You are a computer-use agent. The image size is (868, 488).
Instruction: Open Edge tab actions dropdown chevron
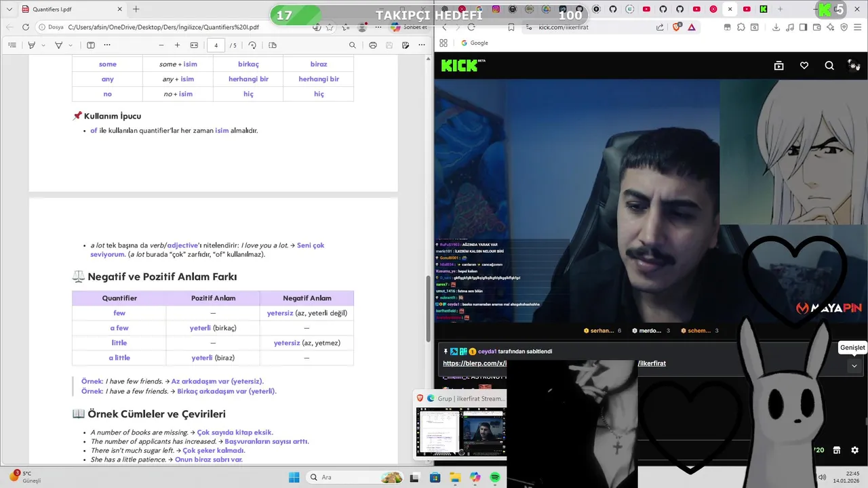click(9, 9)
